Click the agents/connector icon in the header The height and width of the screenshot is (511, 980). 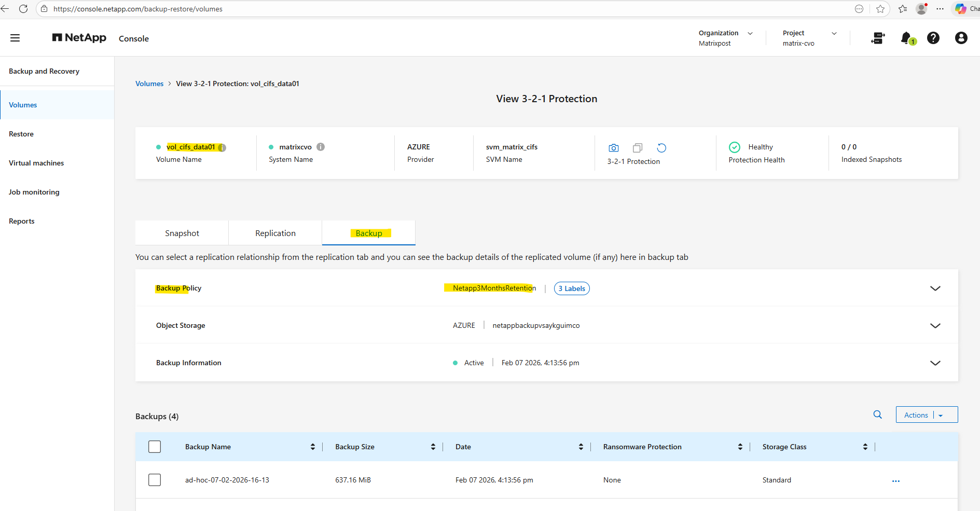tap(878, 38)
